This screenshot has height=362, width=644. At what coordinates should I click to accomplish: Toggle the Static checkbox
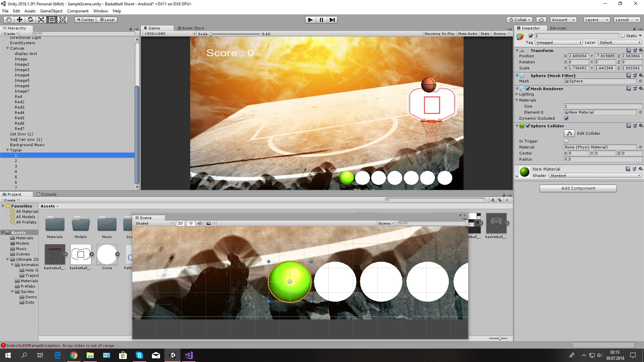pyautogui.click(x=623, y=36)
